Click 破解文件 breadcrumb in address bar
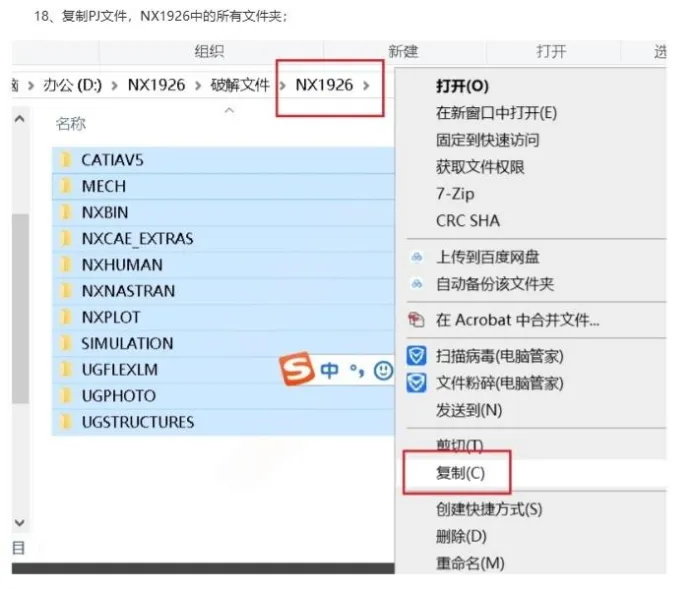692x590 pixels. [240, 85]
